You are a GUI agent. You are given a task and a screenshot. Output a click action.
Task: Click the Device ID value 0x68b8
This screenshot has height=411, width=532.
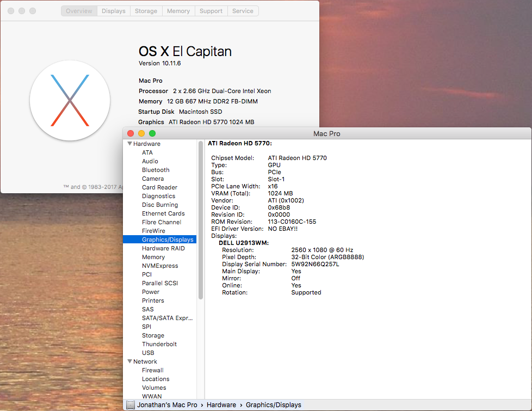pyautogui.click(x=279, y=207)
